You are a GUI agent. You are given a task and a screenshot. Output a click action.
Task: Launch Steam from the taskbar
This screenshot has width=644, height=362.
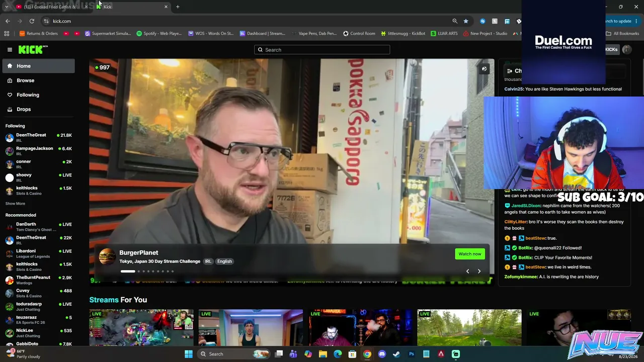396,354
